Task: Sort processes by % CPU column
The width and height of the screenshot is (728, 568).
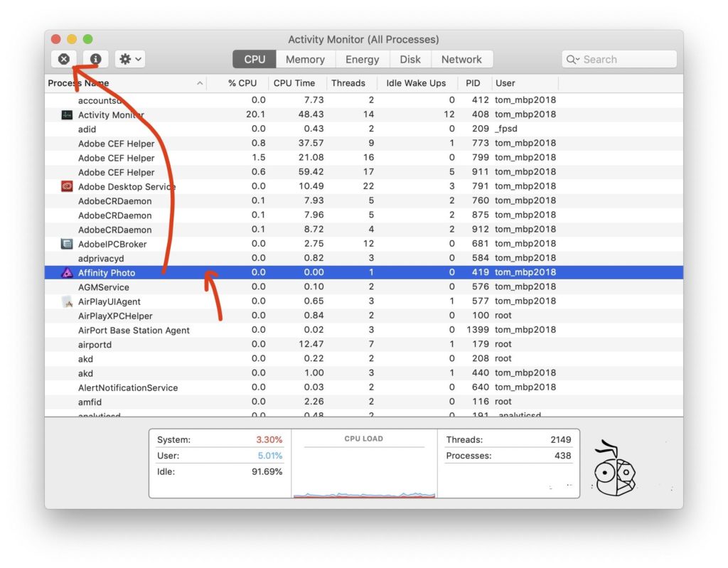Action: [242, 83]
